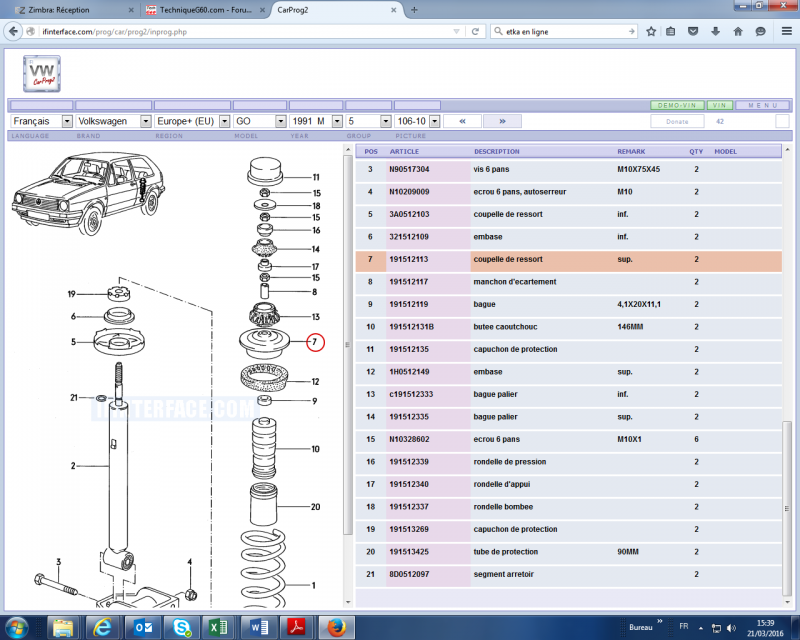Close the CarProg2 tab

pos(393,10)
